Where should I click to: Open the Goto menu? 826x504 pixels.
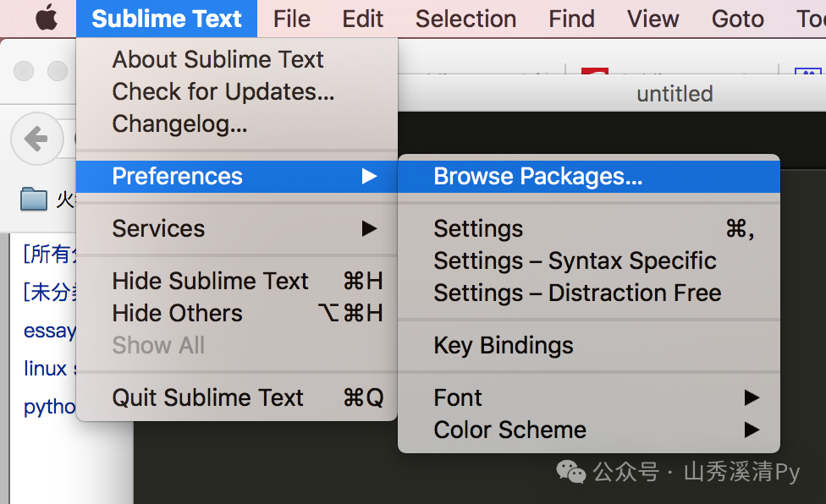pos(737,19)
